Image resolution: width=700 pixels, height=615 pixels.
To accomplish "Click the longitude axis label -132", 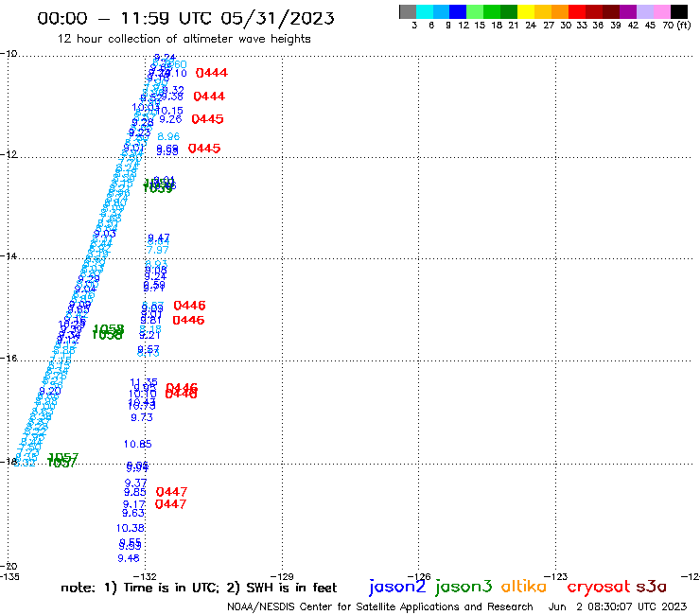I will click(x=145, y=576).
